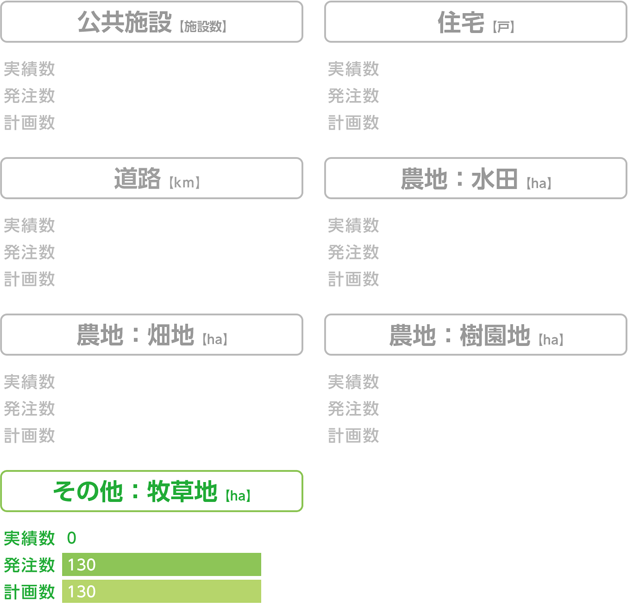
Task: Click the green 実績数 label under 牧草地
Action: tap(29, 538)
